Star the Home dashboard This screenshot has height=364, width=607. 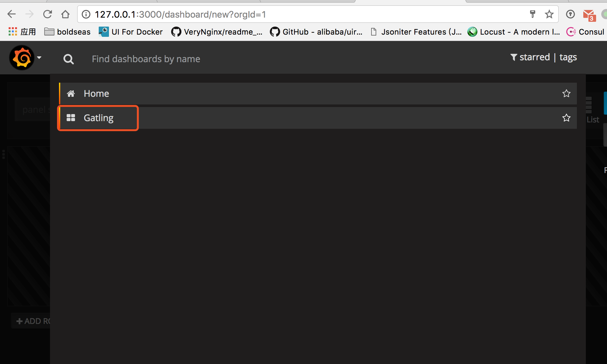pyautogui.click(x=566, y=94)
